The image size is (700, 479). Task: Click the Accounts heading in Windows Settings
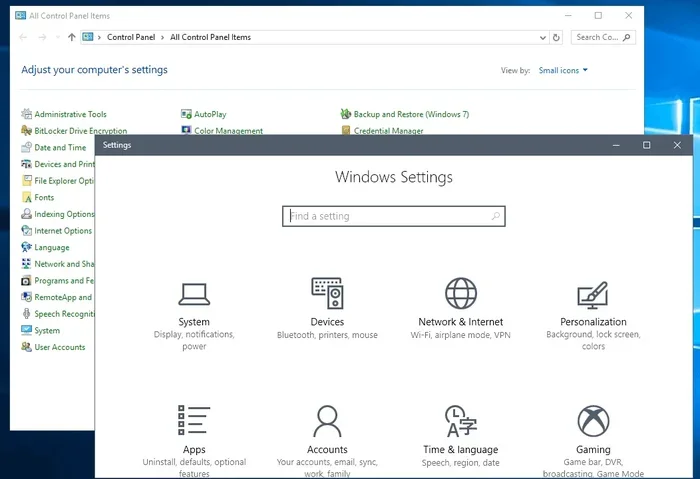[x=327, y=450]
